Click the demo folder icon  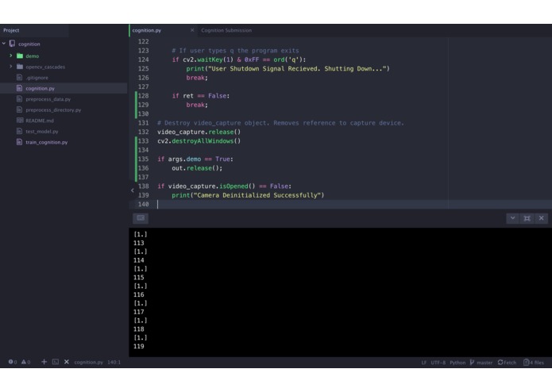(x=20, y=56)
